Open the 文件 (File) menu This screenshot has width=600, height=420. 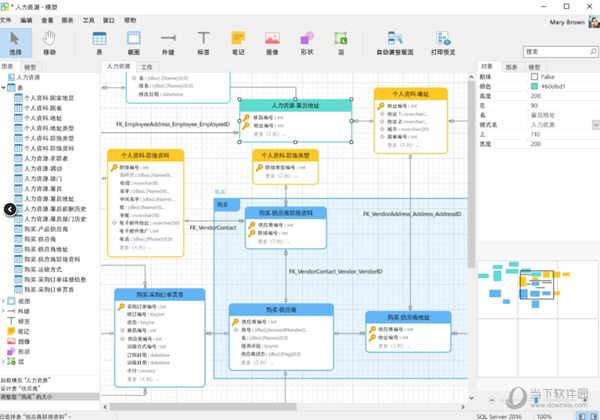(x=6, y=20)
